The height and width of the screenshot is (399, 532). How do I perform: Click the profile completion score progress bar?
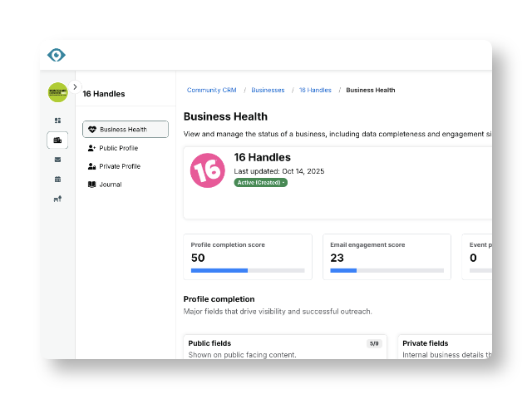(248, 270)
